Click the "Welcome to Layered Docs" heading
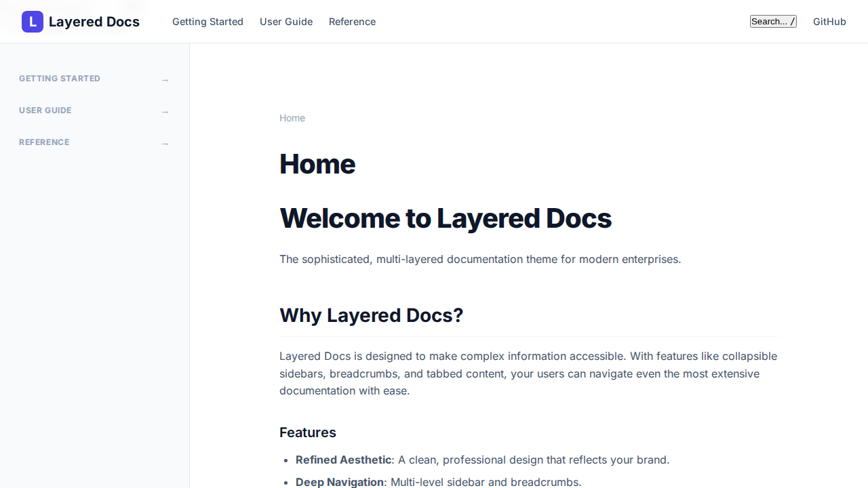This screenshot has width=868, height=488. tap(446, 218)
